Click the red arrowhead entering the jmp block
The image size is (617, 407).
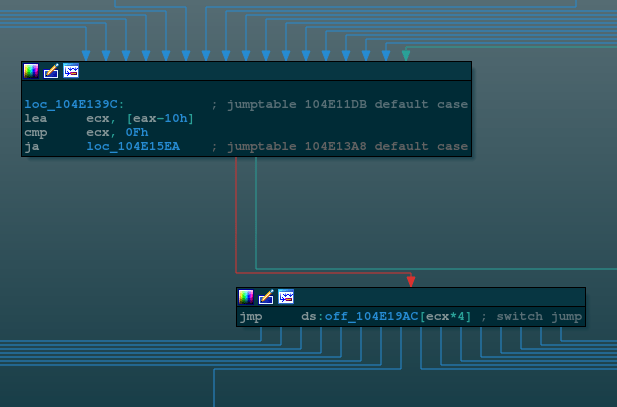(x=411, y=281)
